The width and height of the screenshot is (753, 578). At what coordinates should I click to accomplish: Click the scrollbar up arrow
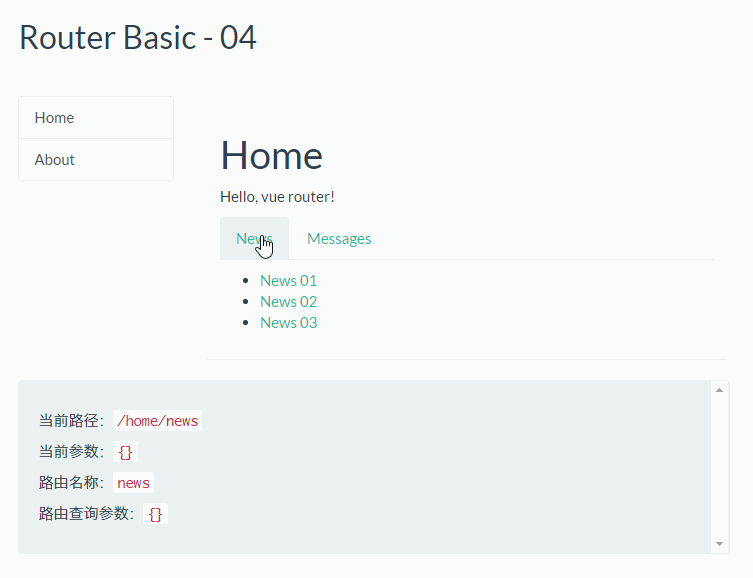720,390
